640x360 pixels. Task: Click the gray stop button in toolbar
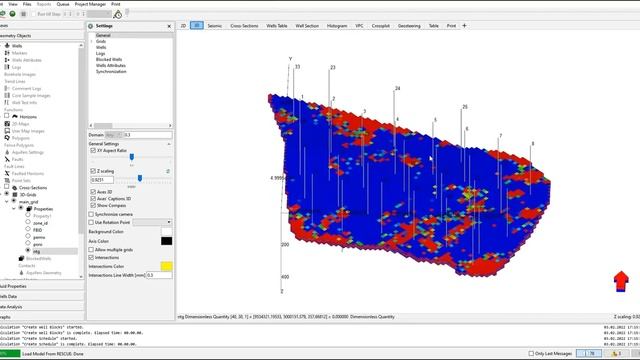click(23, 14)
